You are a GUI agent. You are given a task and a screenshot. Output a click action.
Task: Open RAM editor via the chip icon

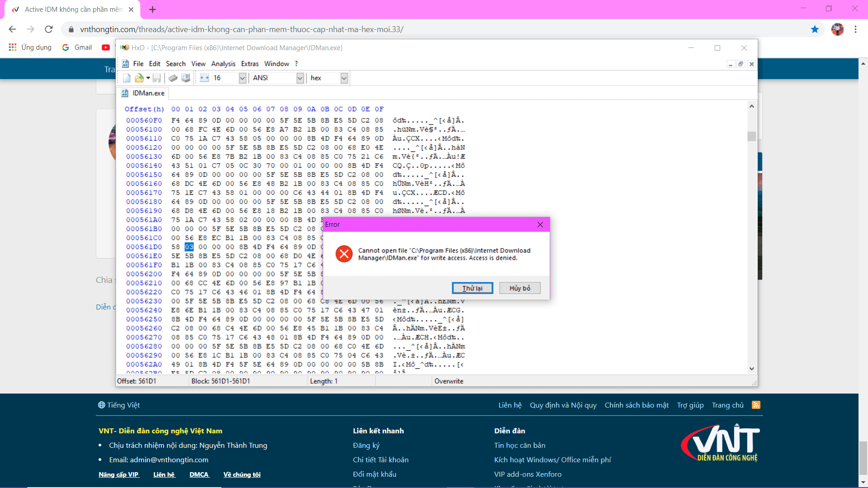173,78
